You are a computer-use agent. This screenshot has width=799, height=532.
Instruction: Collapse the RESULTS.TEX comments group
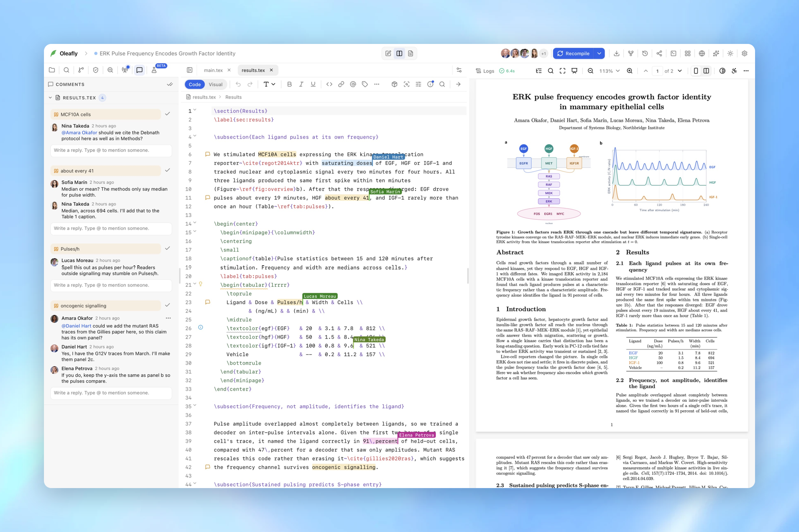click(50, 97)
